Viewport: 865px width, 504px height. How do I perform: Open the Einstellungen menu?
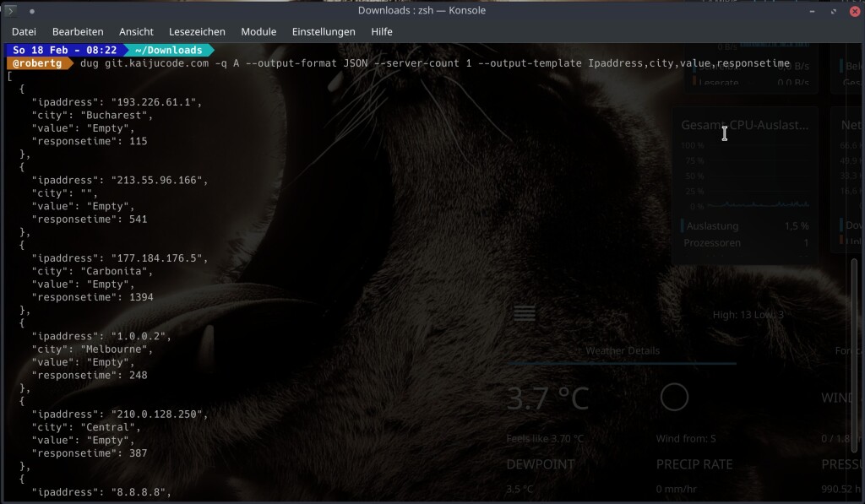pos(324,32)
